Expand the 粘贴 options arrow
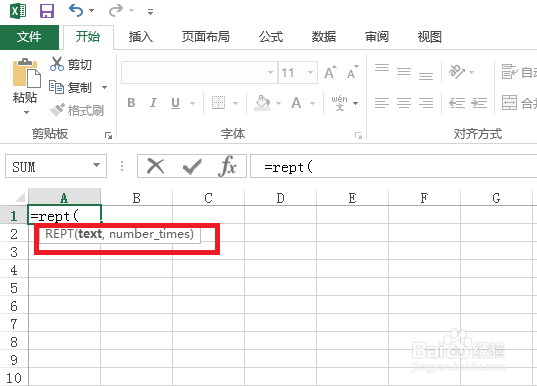The height and width of the screenshot is (386, 537). (26, 112)
